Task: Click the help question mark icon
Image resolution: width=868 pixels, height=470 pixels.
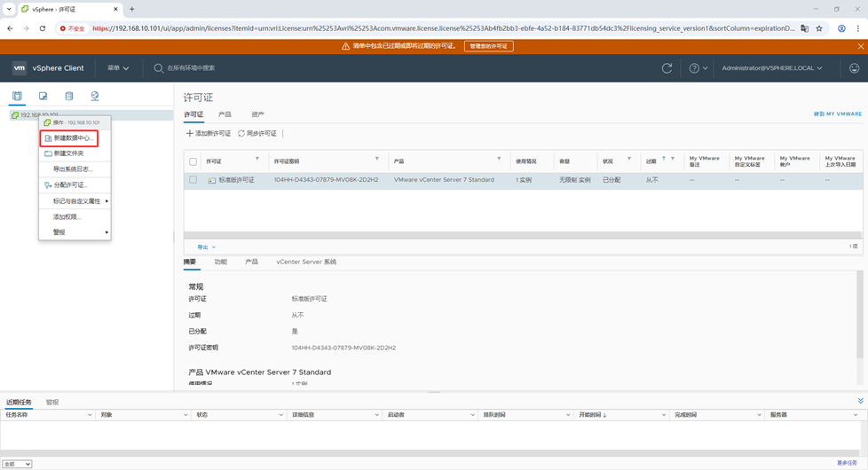Action: [x=695, y=68]
